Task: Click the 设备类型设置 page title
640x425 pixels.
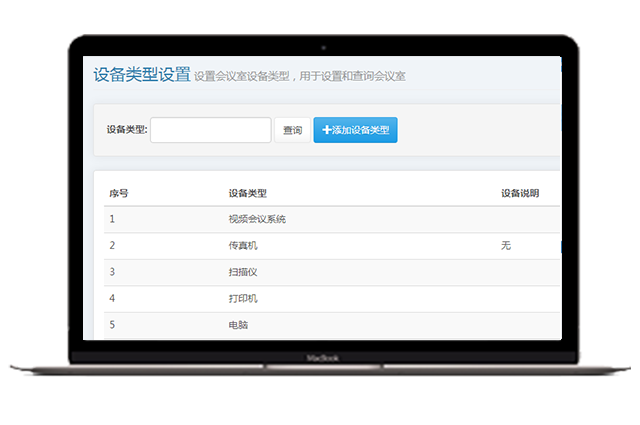Action: click(x=141, y=75)
